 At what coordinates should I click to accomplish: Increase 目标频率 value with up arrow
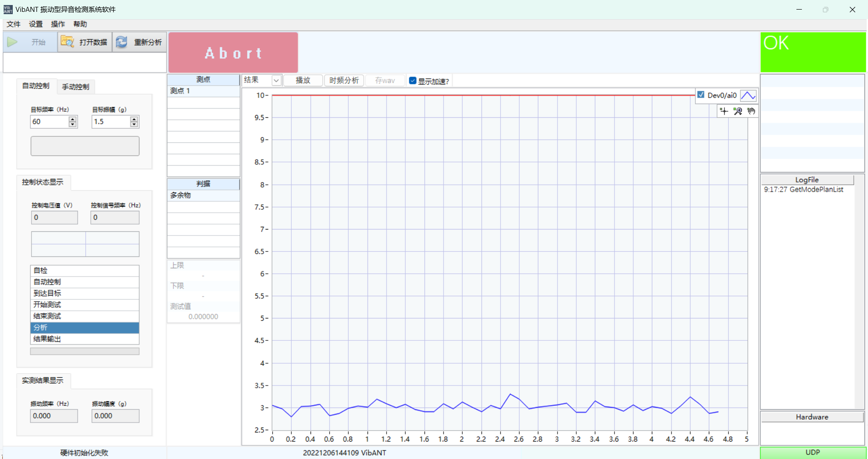[x=72, y=119]
